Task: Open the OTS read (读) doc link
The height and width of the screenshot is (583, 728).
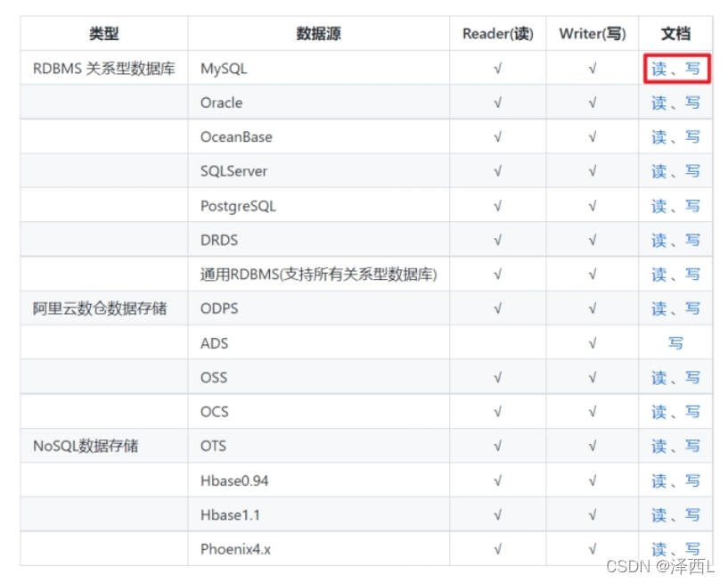Action: [658, 446]
